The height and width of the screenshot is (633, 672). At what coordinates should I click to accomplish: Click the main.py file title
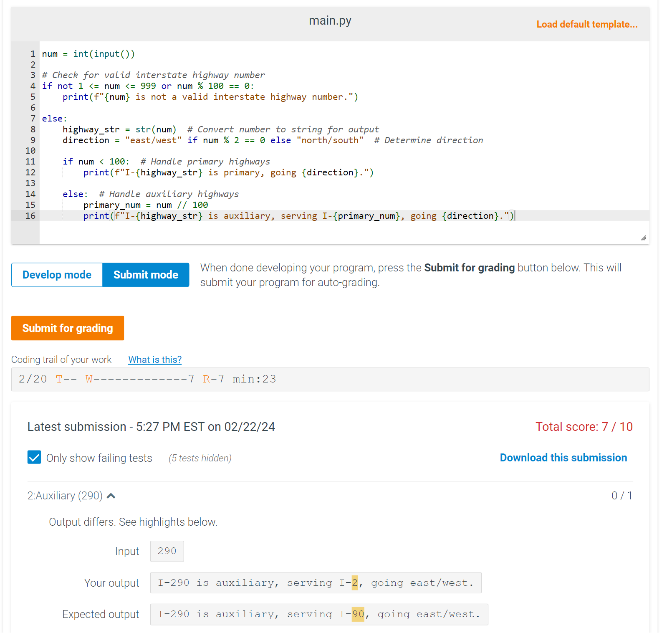(330, 20)
